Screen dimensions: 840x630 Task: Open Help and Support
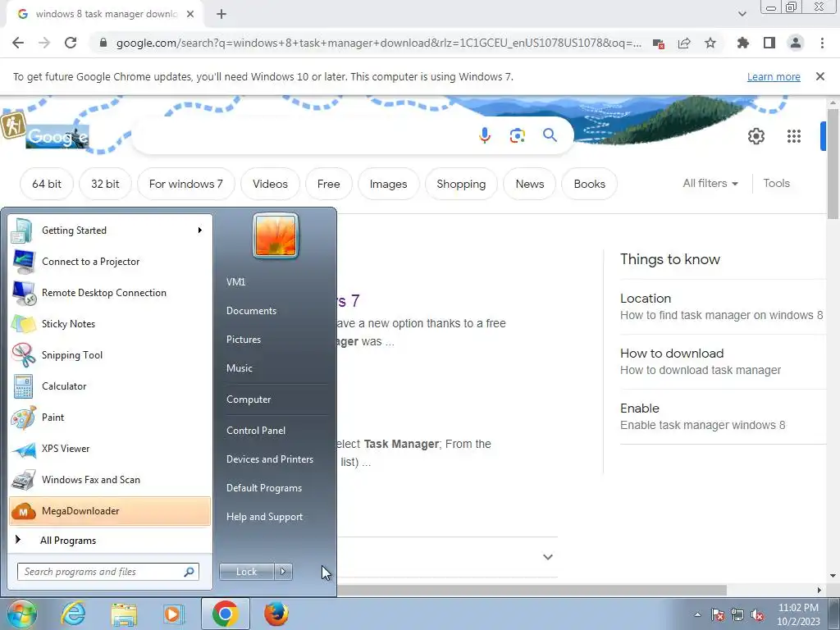(x=265, y=517)
